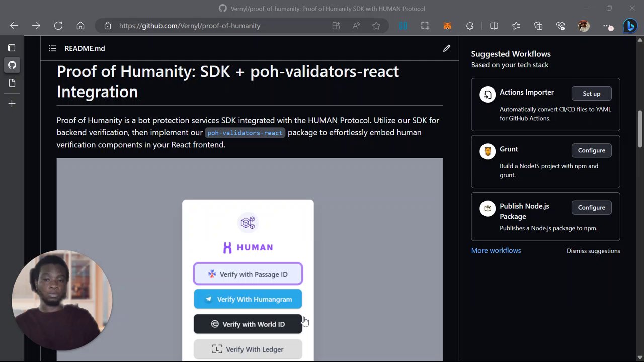Click Verify With Humangram button

click(248, 299)
